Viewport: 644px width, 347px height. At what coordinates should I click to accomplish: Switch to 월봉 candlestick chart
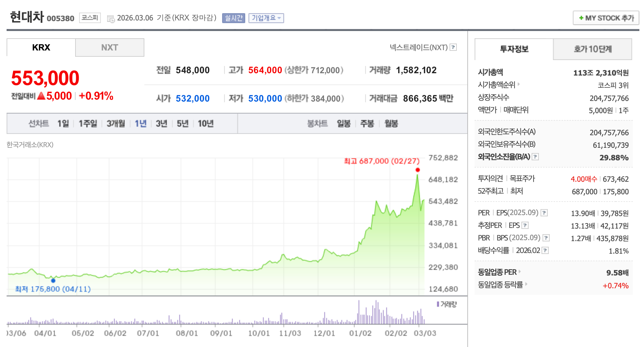(391, 124)
